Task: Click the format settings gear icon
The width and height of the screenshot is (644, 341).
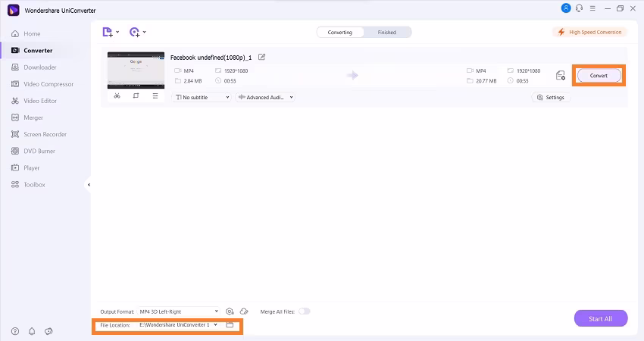Action: (230, 311)
